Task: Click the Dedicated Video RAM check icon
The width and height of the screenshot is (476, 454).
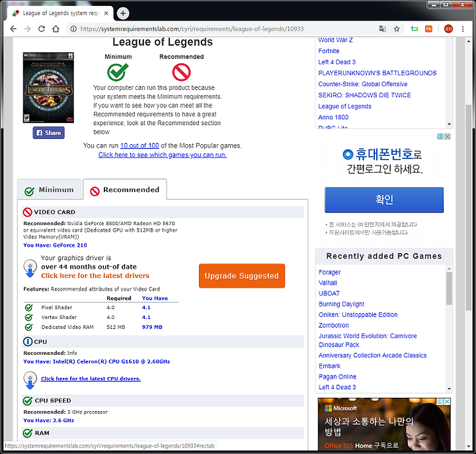Action: [29, 328]
